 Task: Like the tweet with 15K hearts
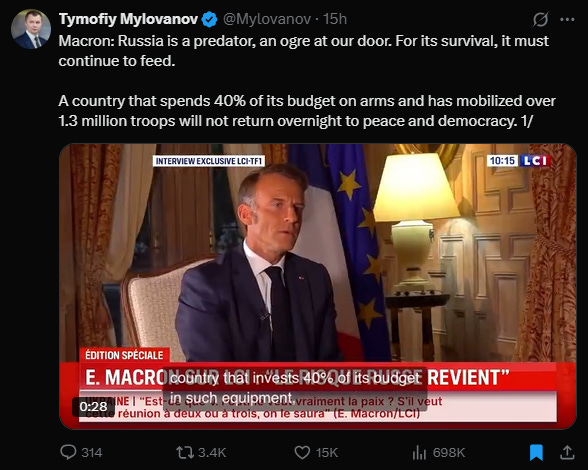[316, 452]
